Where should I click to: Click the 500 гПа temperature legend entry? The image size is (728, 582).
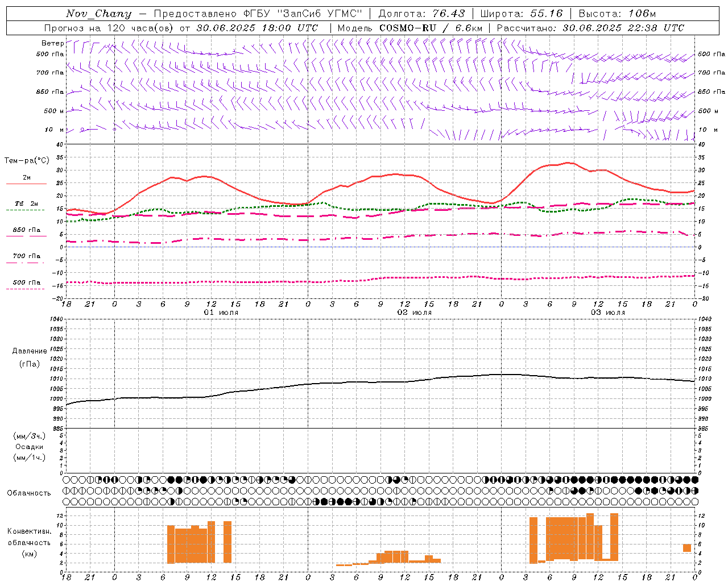(27, 282)
